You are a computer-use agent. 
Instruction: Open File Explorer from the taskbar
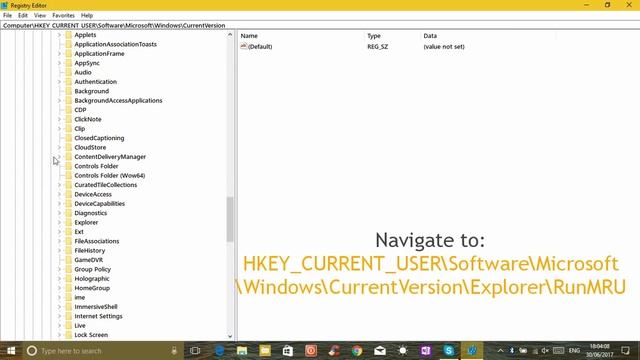point(242,351)
